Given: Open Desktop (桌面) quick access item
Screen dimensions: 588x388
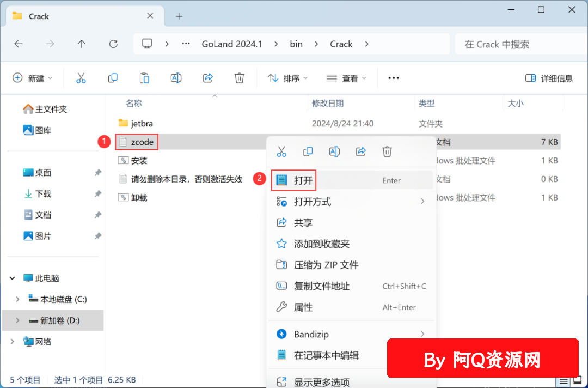Looking at the screenshot, I should pos(37,173).
